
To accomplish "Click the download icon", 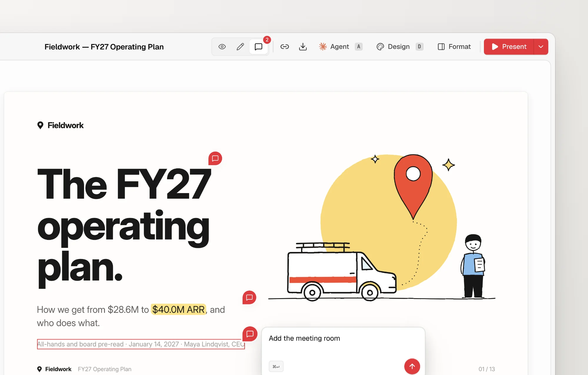I will pyautogui.click(x=303, y=47).
